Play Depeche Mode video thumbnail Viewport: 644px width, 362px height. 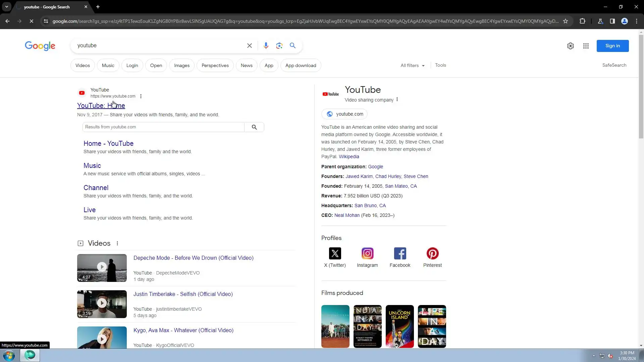point(102,267)
